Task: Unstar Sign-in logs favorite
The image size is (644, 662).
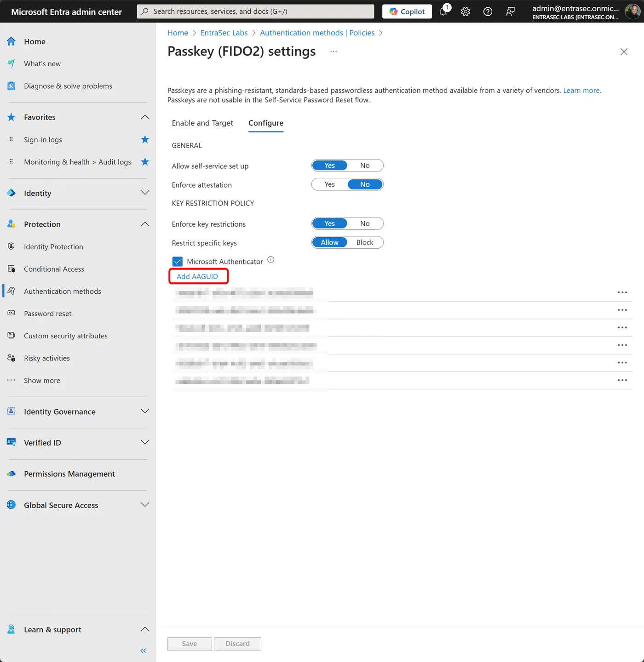Action: pos(145,139)
